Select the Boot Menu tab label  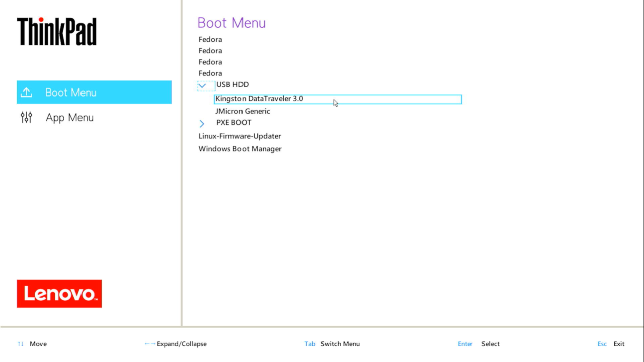pyautogui.click(x=71, y=93)
